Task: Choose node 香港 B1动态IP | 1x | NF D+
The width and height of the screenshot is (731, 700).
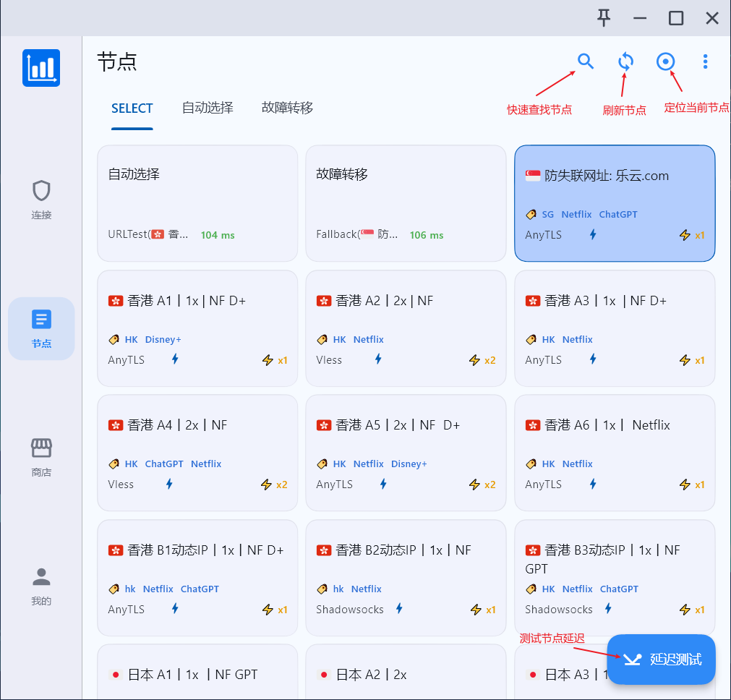Action: (197, 578)
